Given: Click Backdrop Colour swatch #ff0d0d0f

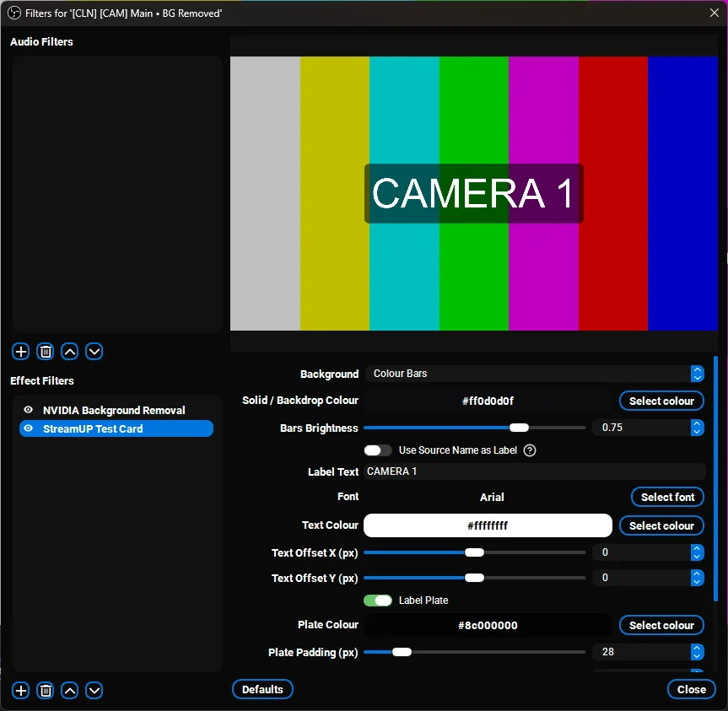Looking at the screenshot, I should click(x=488, y=401).
